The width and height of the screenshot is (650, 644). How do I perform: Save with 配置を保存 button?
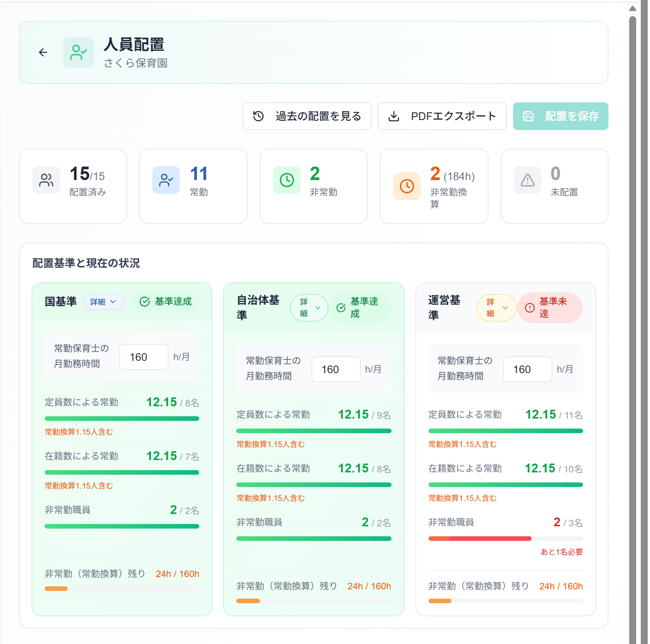(x=561, y=116)
